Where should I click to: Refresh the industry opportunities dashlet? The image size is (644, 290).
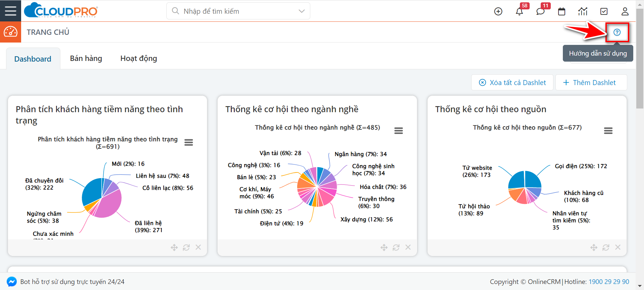396,247
